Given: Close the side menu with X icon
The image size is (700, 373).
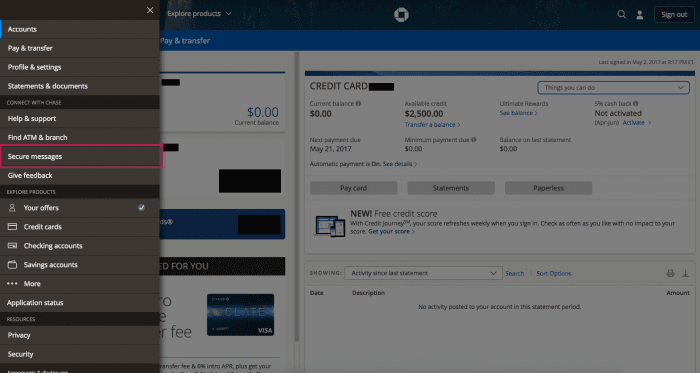Looking at the screenshot, I should [x=150, y=10].
